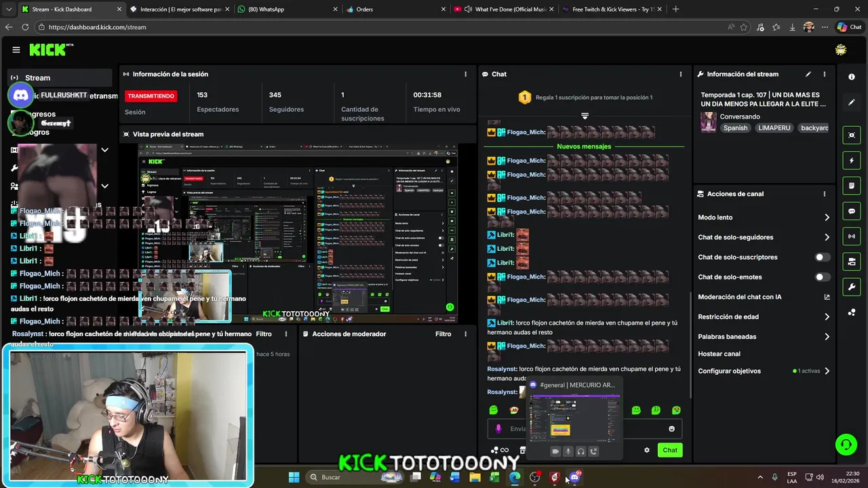Expand Configurar objetivos chevron

(x=827, y=371)
